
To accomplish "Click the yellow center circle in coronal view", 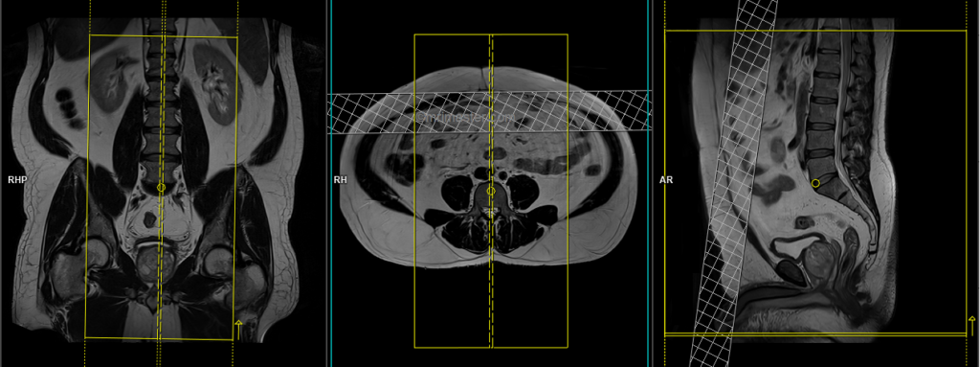I will (161, 187).
